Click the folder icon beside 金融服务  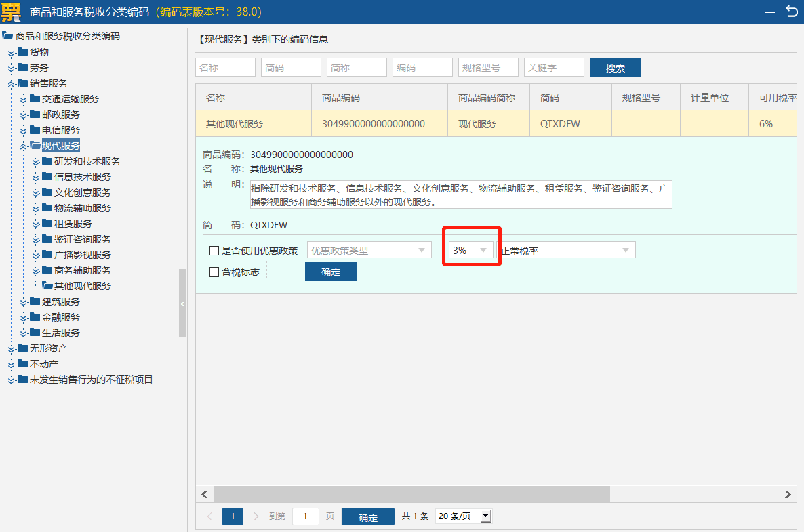[35, 317]
